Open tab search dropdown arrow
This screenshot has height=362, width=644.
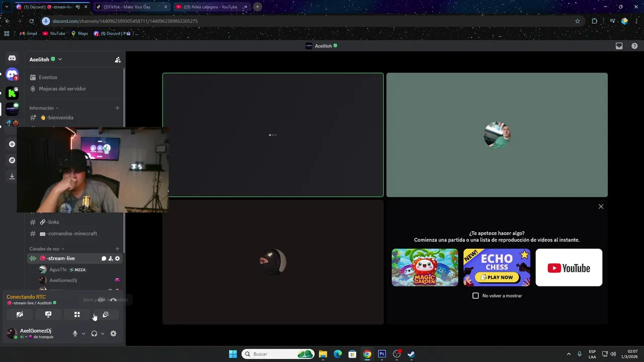click(x=6, y=7)
